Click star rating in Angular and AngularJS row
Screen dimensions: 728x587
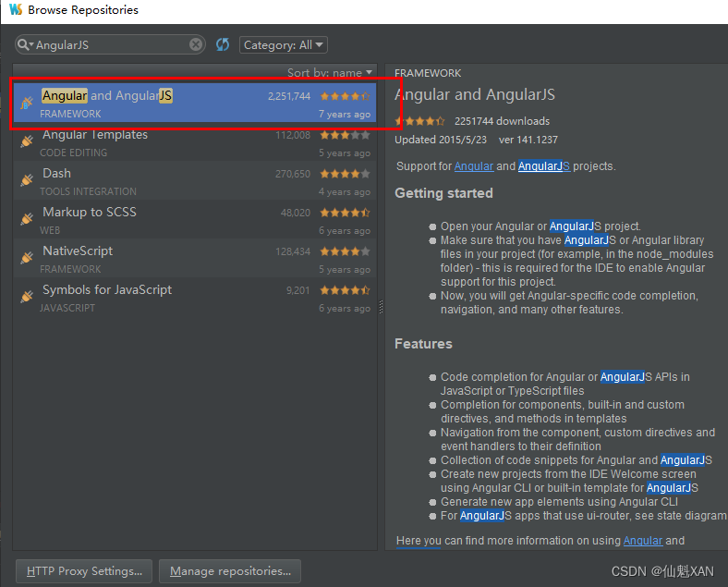point(345,96)
